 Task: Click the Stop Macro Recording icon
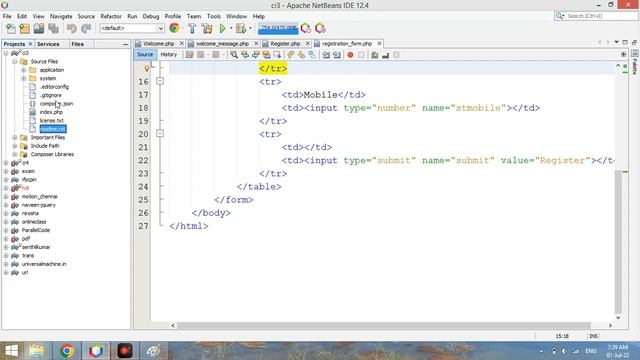(361, 55)
